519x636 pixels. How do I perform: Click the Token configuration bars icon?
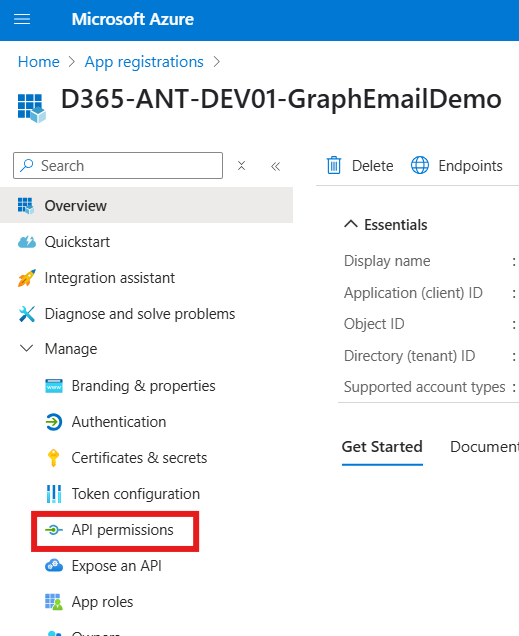pos(54,494)
